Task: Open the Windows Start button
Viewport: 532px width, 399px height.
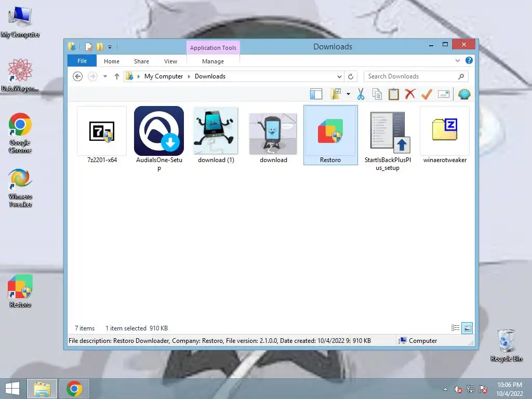Action: (x=12, y=389)
